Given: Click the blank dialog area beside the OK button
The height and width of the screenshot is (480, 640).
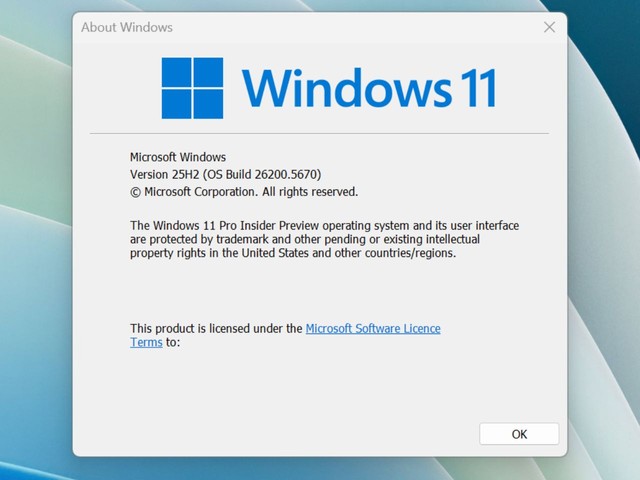Looking at the screenshot, I should pos(300,434).
